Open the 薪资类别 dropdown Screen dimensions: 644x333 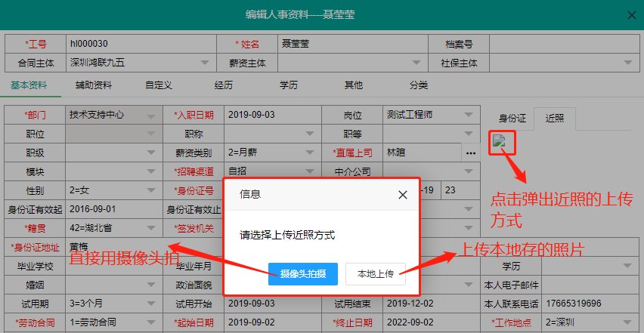311,153
